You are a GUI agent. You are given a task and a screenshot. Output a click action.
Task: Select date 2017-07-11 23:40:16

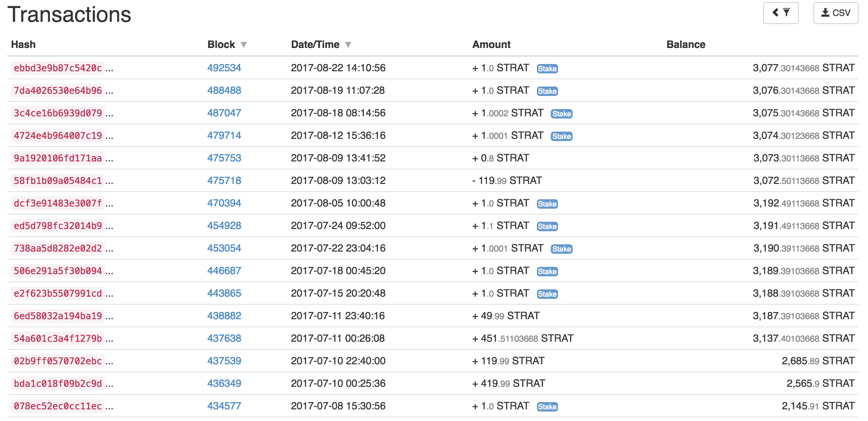(x=338, y=316)
